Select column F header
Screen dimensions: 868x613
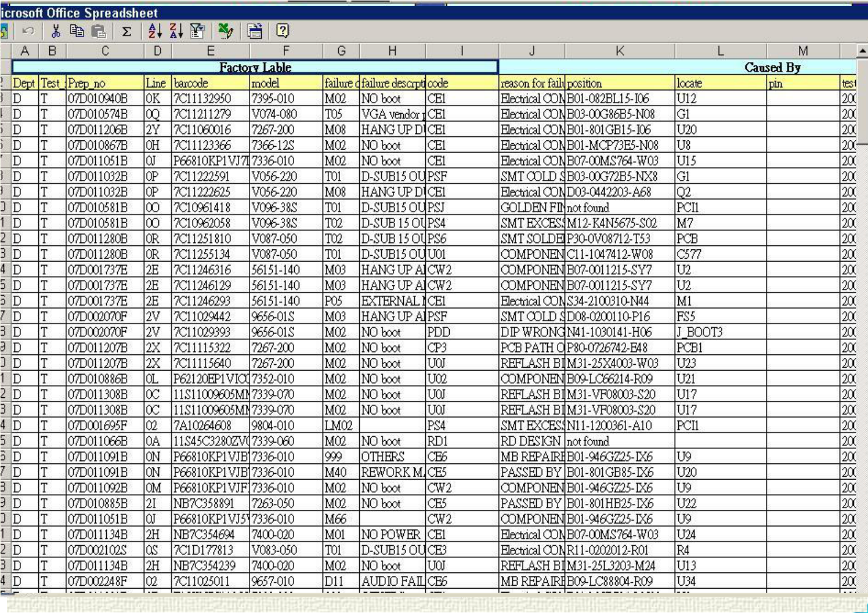pyautogui.click(x=285, y=51)
